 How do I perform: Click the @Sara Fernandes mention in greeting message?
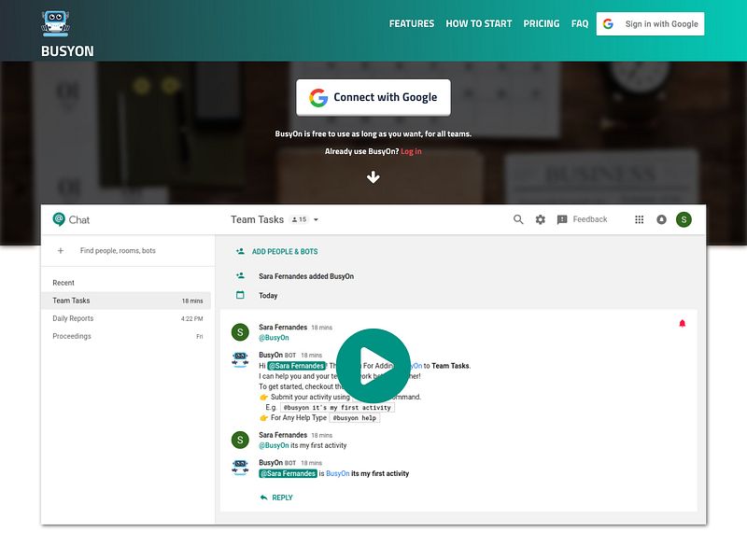[x=296, y=366]
